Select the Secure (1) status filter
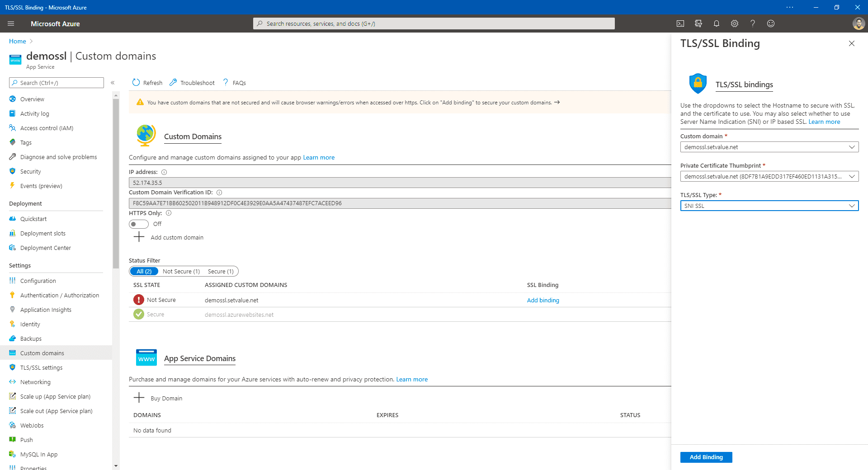Image resolution: width=868 pixels, height=470 pixels. 221,271
